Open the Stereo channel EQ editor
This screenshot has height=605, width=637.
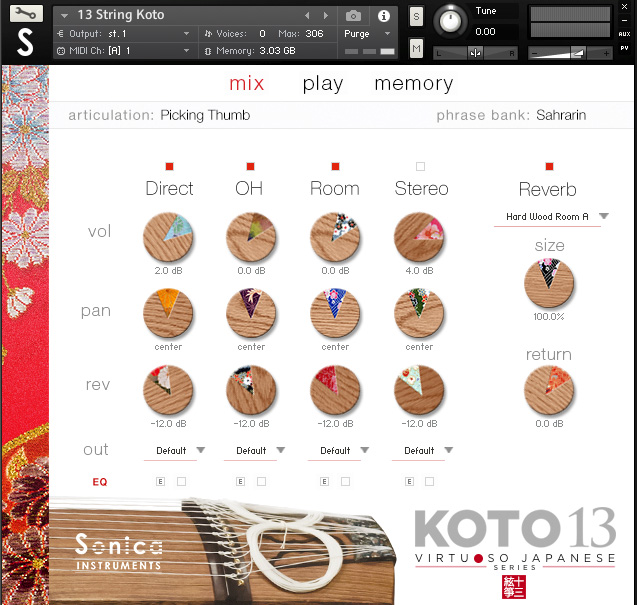[410, 481]
